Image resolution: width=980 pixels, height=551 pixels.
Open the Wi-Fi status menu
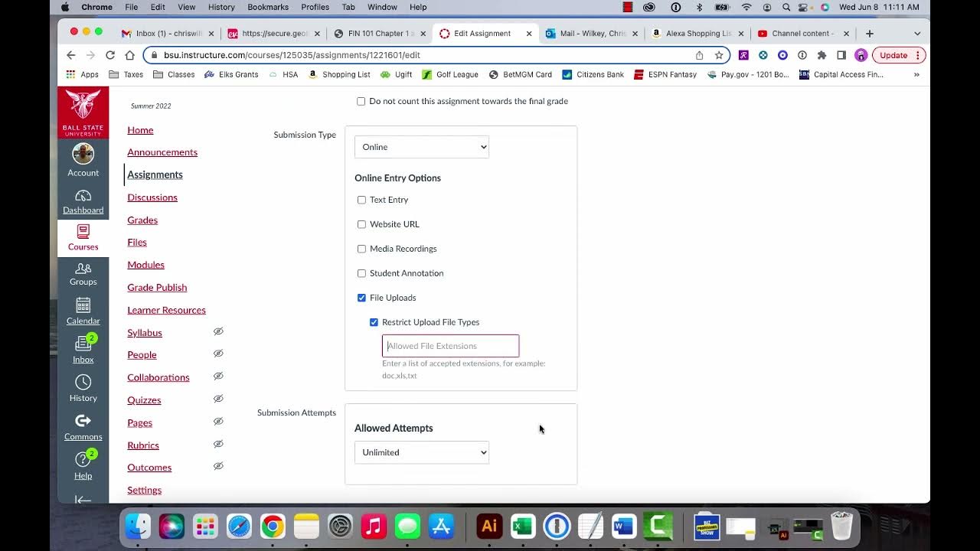click(x=746, y=7)
